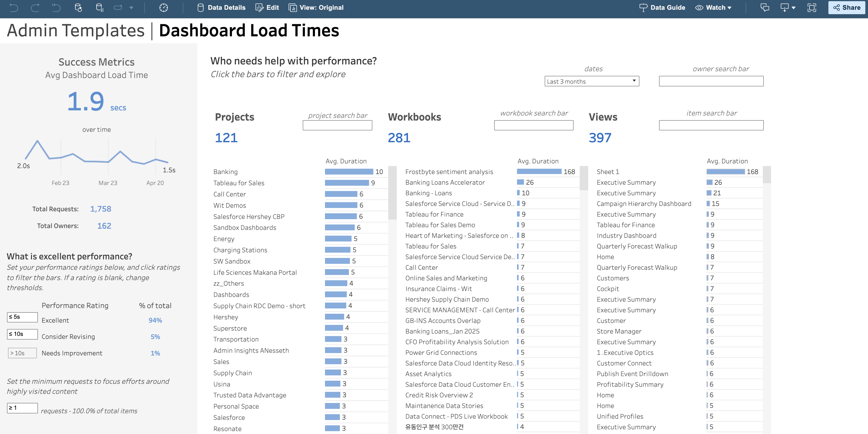Screen dimensions: 868x434
Task: Click the Banking project duration bar
Action: coord(349,172)
